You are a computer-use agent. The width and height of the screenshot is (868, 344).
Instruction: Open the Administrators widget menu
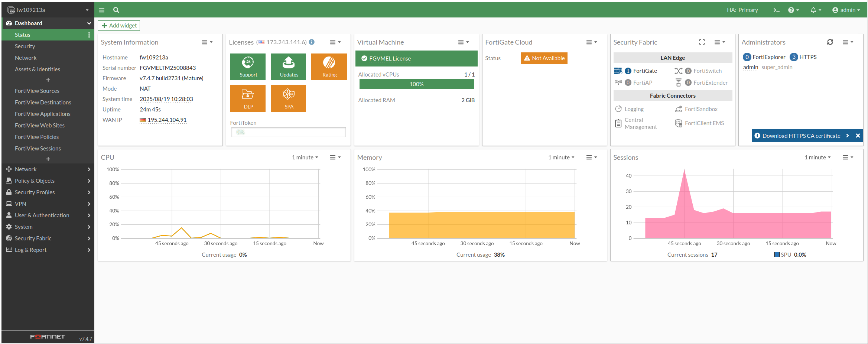(x=848, y=42)
